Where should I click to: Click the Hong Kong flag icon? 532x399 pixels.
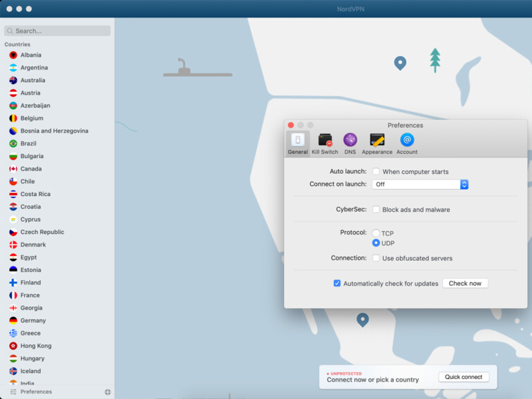pos(13,346)
